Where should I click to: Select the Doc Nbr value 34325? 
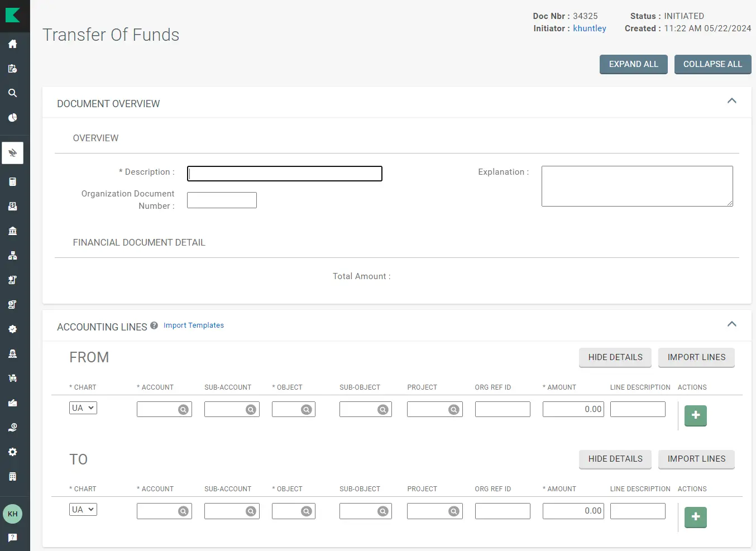point(585,16)
